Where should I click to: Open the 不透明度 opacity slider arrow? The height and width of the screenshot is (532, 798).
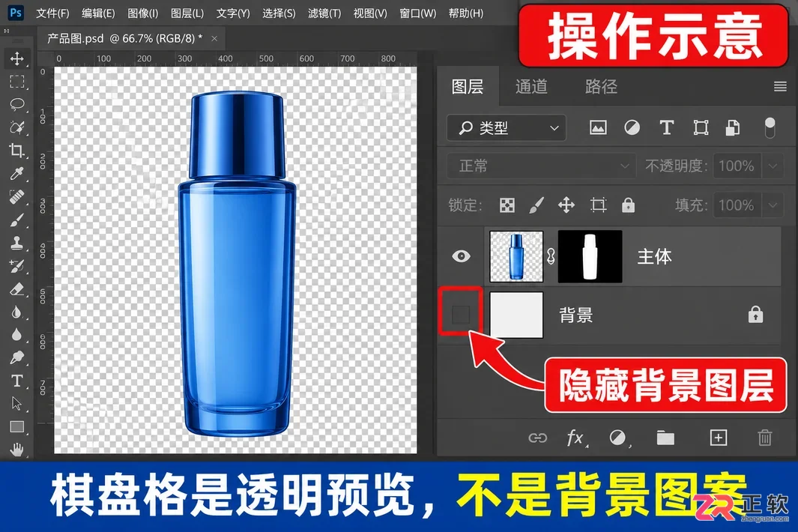pos(773,166)
